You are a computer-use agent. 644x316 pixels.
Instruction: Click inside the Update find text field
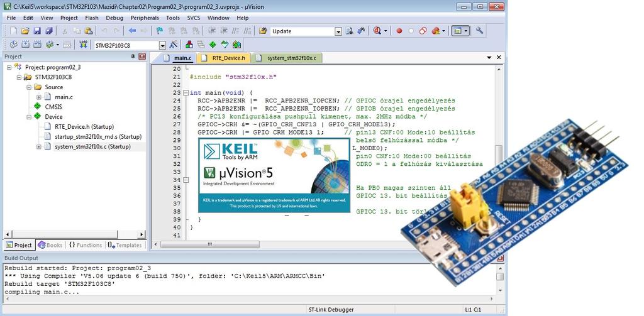pos(303,31)
